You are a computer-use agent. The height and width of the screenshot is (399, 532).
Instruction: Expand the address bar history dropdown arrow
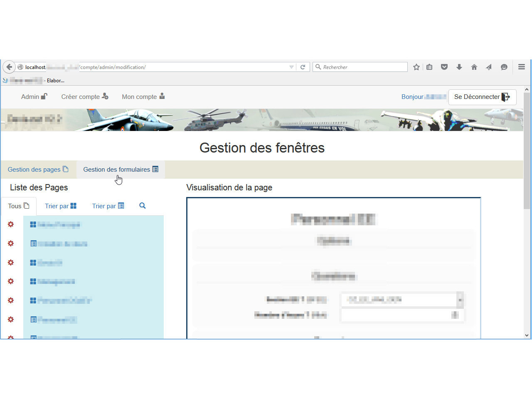pyautogui.click(x=291, y=67)
